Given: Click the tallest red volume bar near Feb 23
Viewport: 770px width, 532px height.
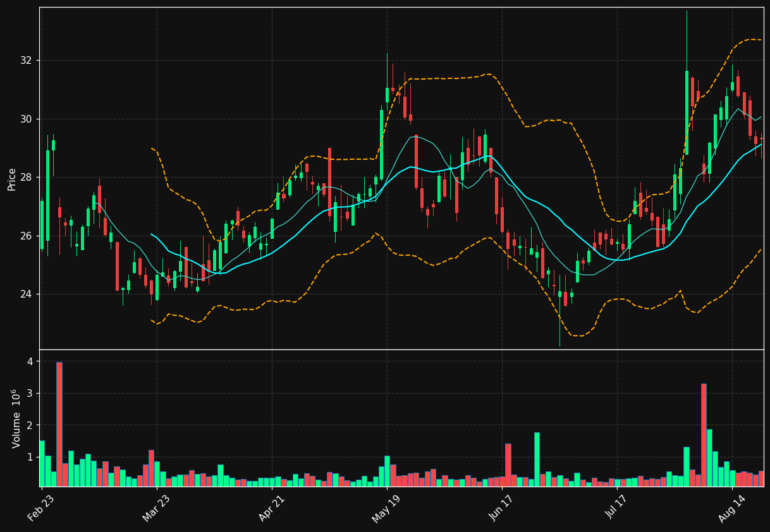Looking at the screenshot, I should [x=59, y=424].
